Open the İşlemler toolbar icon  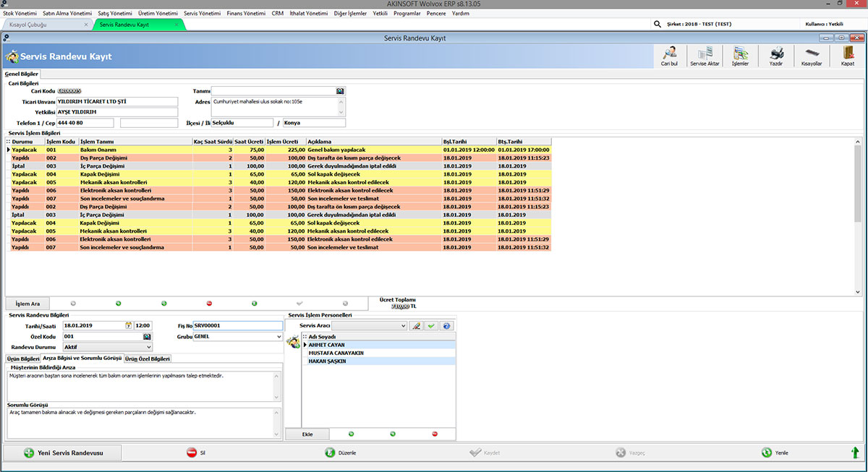(x=739, y=56)
